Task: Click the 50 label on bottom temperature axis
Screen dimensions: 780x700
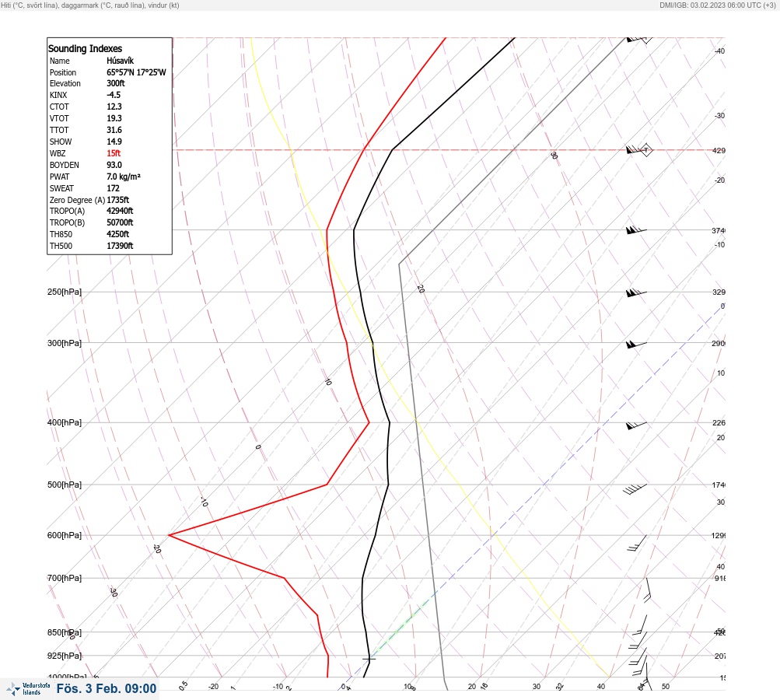Action: pyautogui.click(x=666, y=687)
